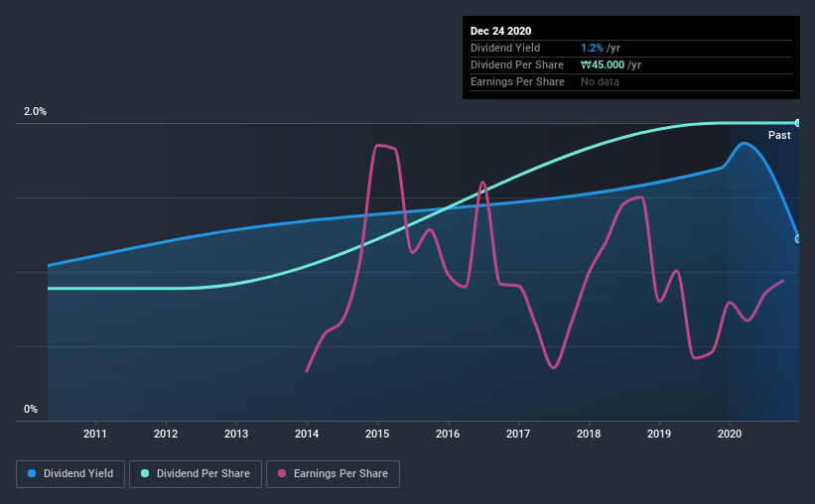
Task: Click the 2016 x-axis label
Action: click(448, 434)
